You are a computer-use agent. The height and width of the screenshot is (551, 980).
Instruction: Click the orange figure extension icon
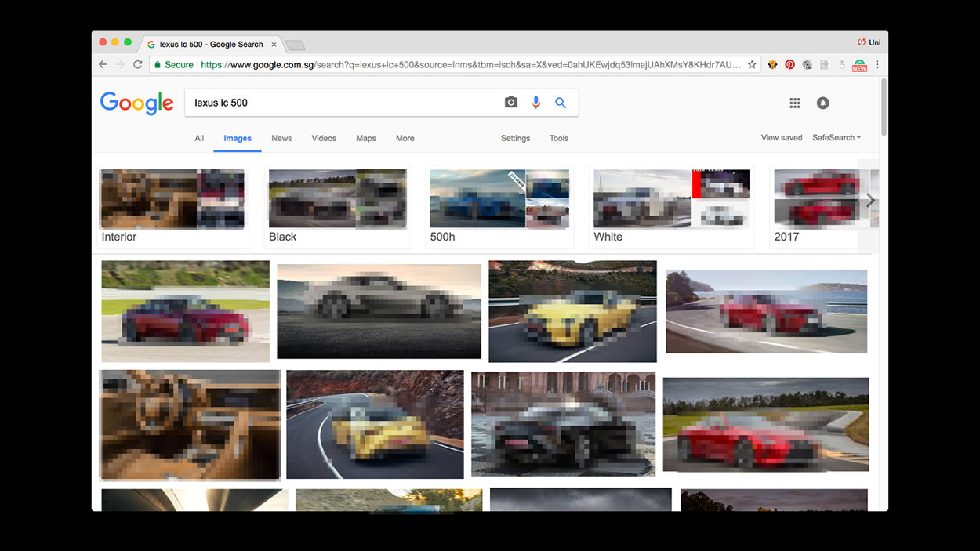pos(772,64)
